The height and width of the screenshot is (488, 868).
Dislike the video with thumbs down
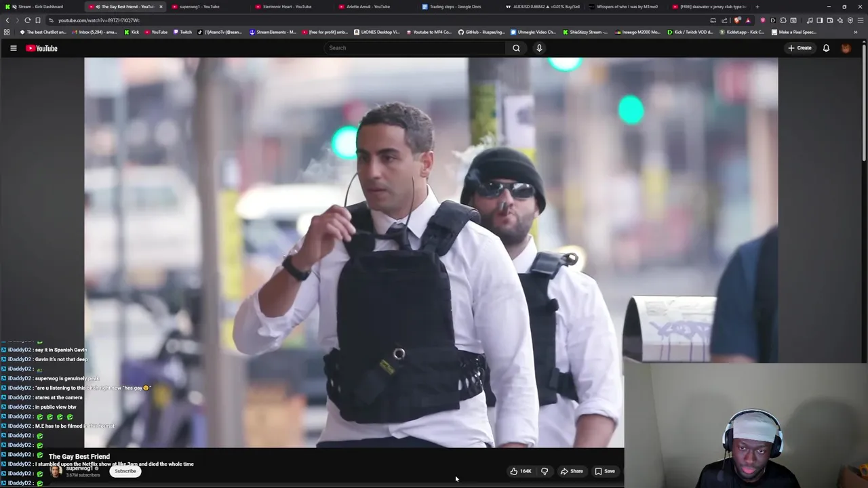pyautogui.click(x=545, y=471)
